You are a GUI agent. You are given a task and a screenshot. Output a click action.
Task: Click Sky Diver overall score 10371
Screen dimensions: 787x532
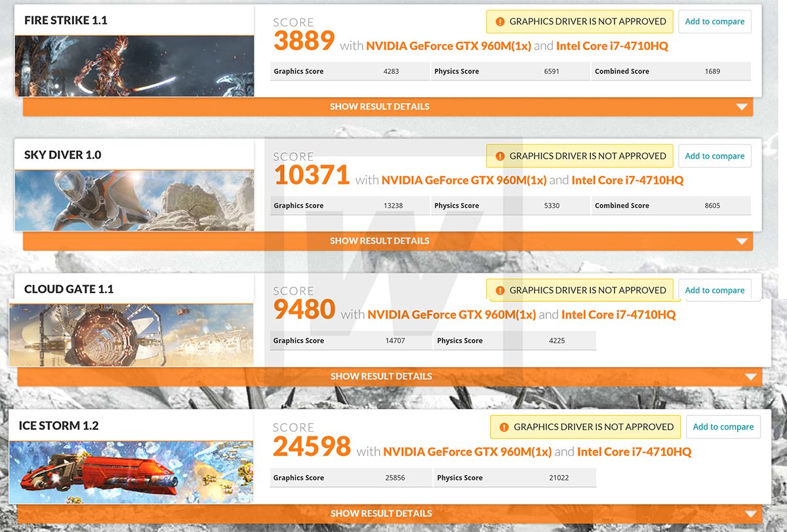coord(312,176)
